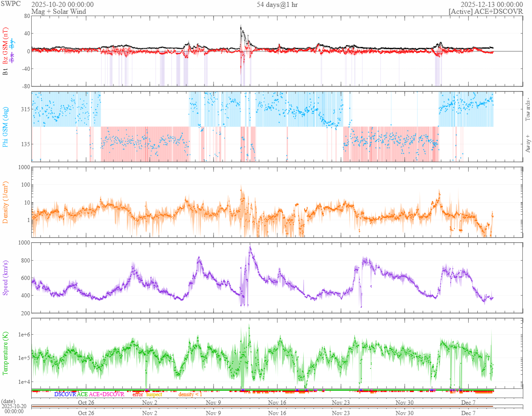Click the -80 tick on the Bt axis
532x416 pixels.
pos(26,86)
